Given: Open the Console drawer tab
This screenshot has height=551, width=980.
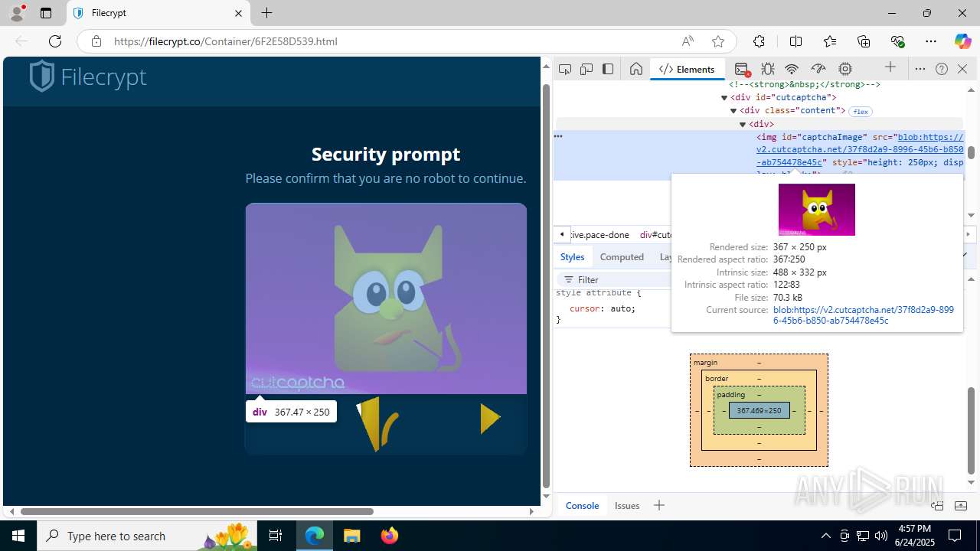Looking at the screenshot, I should click(x=582, y=505).
